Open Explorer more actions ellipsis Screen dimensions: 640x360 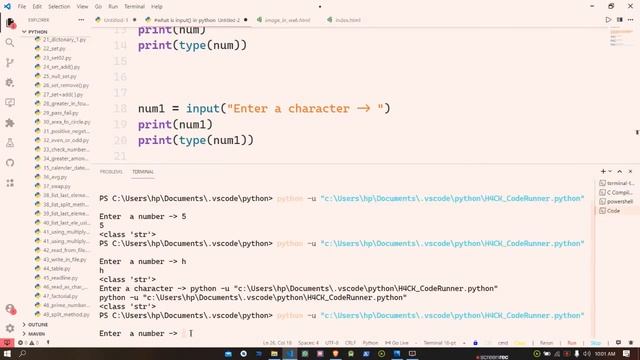pos(81,20)
